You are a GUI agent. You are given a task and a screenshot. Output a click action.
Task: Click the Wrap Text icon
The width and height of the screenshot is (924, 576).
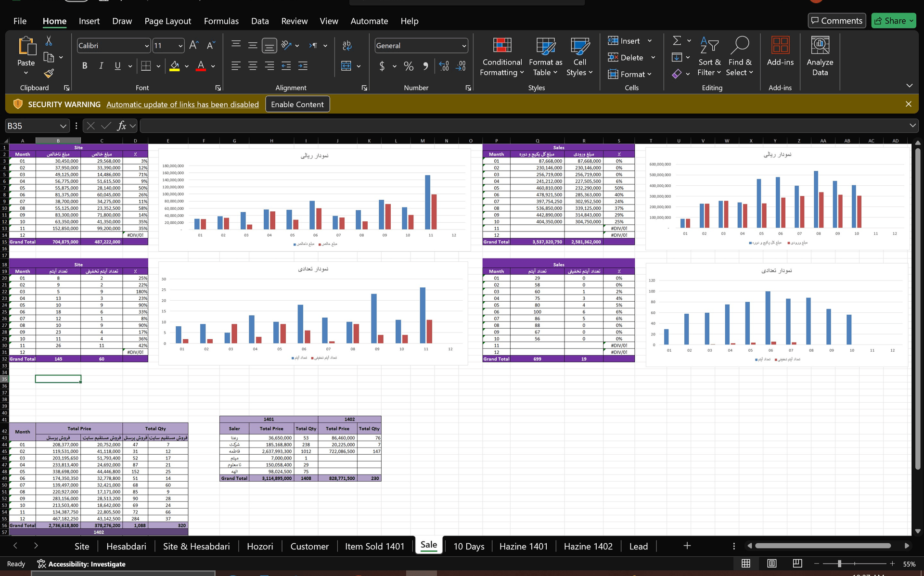[346, 45]
